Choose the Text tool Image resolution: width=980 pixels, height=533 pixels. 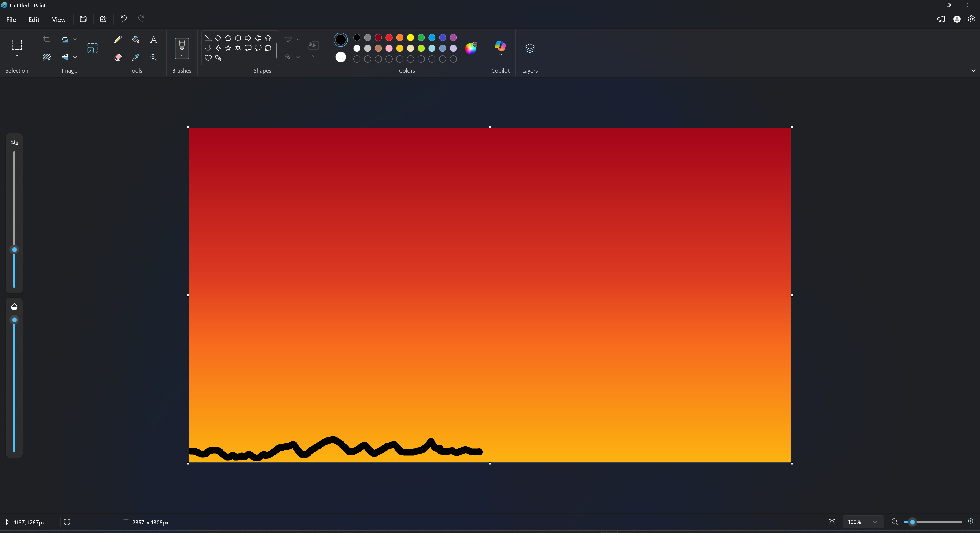154,39
